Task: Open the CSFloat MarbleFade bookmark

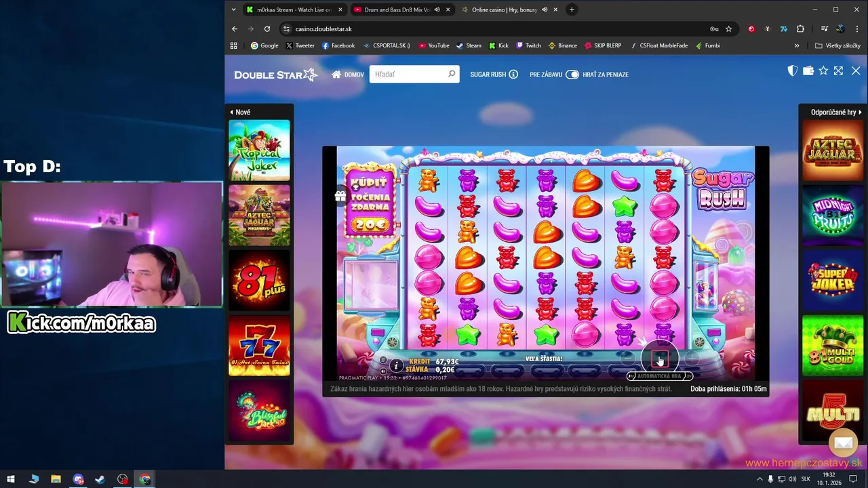Action: click(658, 45)
